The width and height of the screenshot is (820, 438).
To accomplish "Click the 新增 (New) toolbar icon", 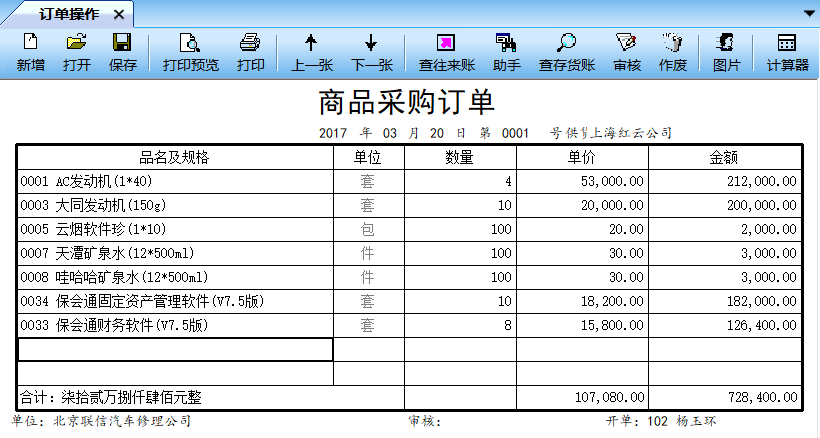I will pyautogui.click(x=30, y=52).
